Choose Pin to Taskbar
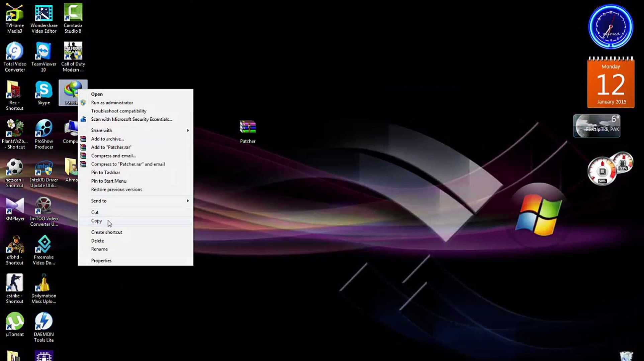Screen dimensions: 644x361 click(x=135, y=172)
